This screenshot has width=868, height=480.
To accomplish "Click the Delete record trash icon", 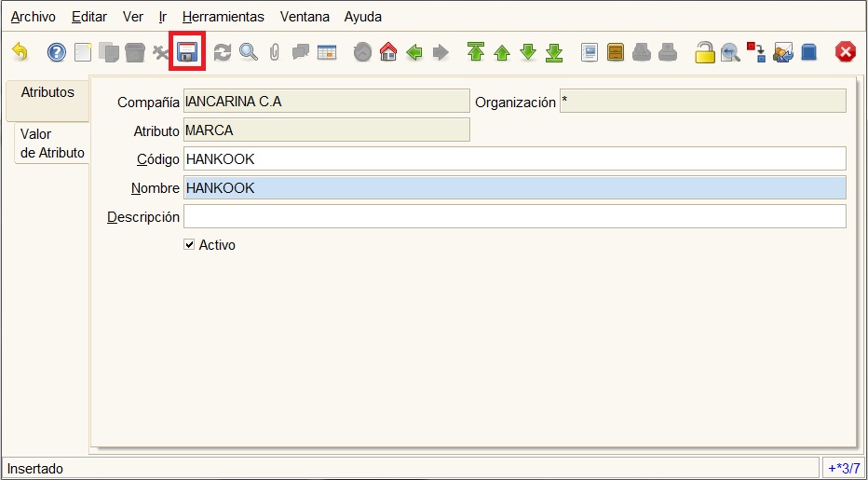I will [134, 52].
